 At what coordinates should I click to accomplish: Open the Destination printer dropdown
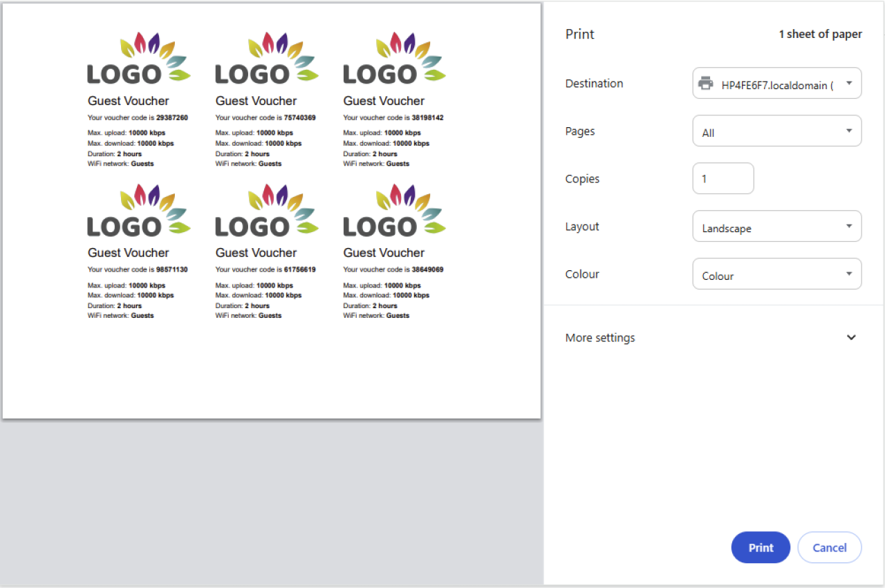click(776, 84)
